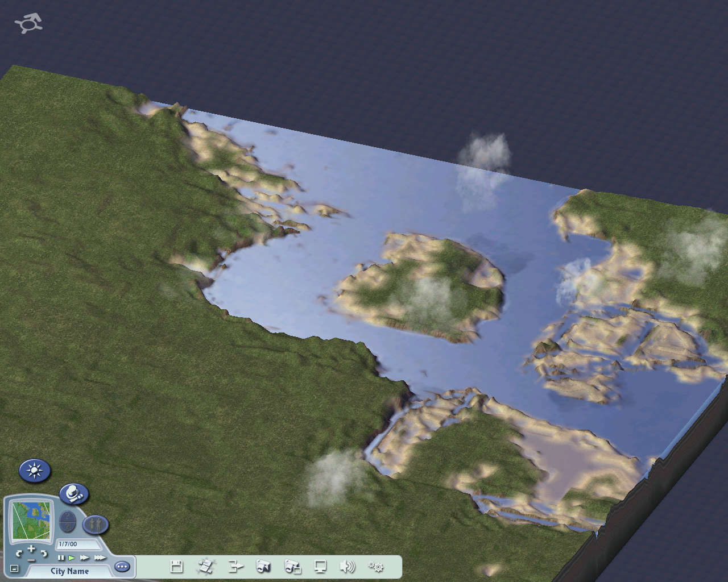This screenshot has height=582, width=728.
Task: Take a snapshot with the camera icon
Action: click(263, 566)
